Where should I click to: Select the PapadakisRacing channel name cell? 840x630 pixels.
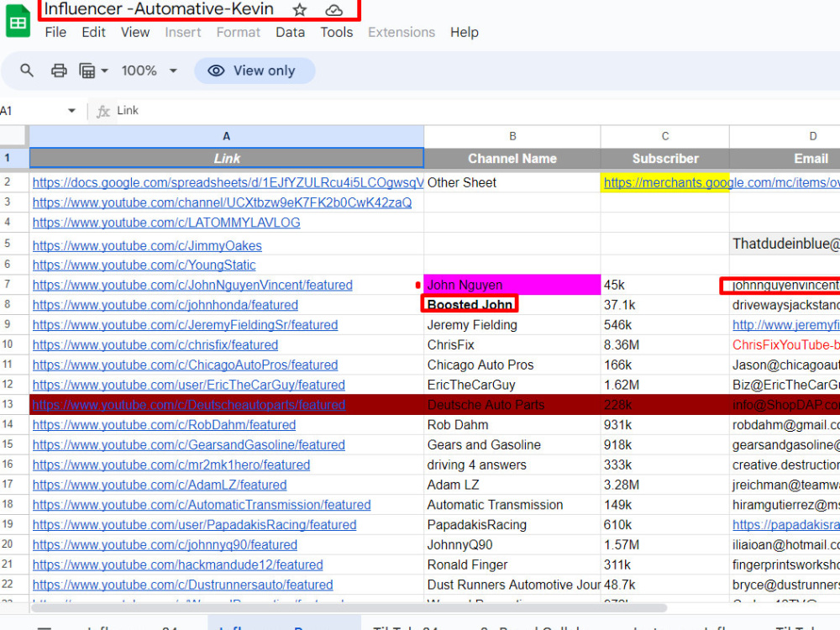click(512, 524)
